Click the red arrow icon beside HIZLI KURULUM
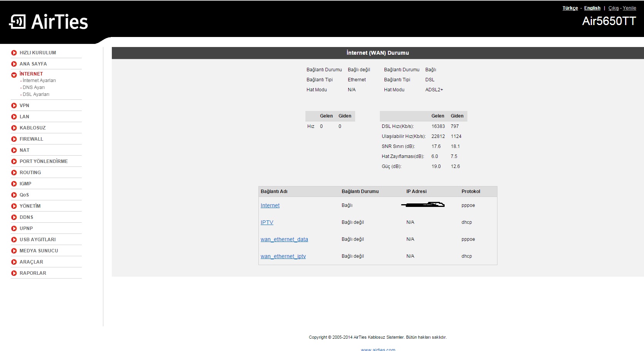This screenshot has width=644, height=351. pos(14,53)
